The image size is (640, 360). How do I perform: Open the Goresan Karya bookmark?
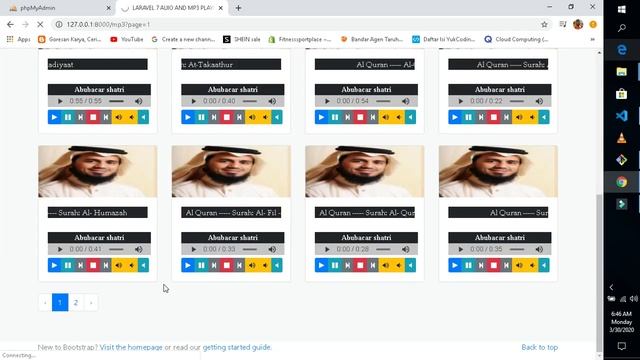click(x=70, y=39)
